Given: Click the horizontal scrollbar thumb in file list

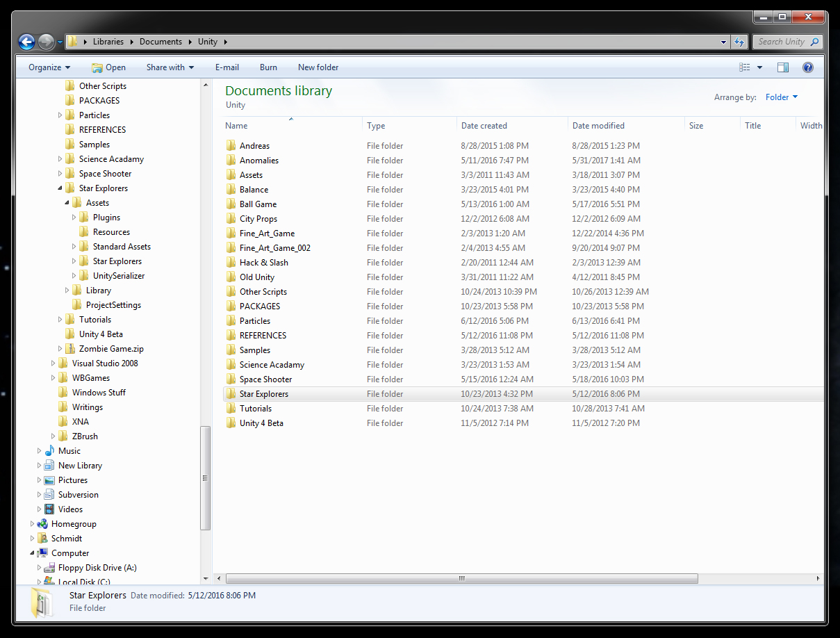Looking at the screenshot, I should (462, 578).
